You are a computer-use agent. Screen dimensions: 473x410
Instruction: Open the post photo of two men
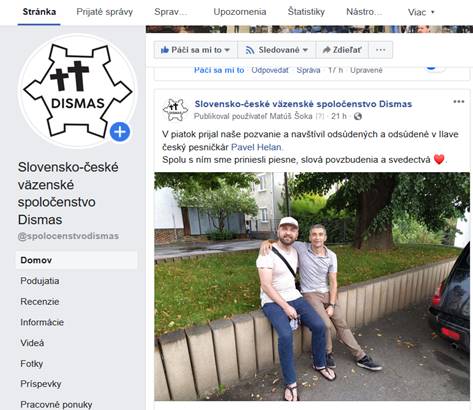[x=312, y=286]
